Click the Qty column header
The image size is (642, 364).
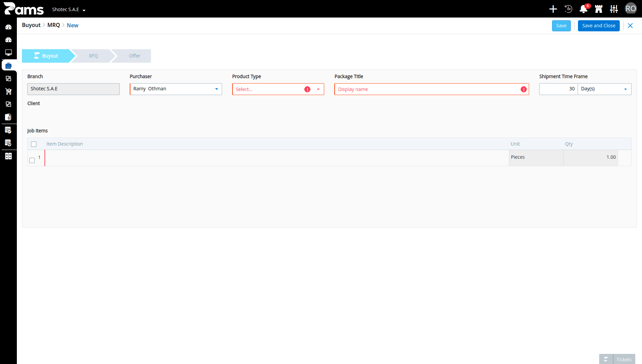(x=569, y=144)
